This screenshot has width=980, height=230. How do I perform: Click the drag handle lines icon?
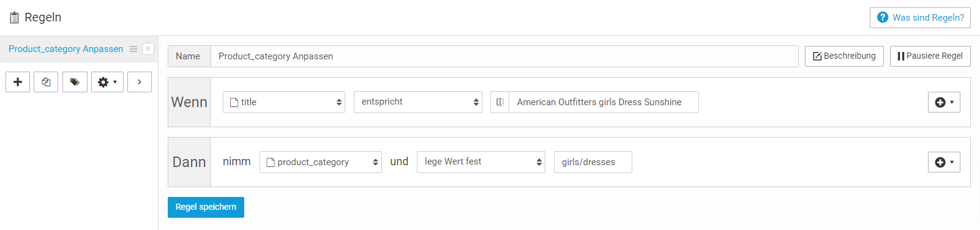point(133,49)
